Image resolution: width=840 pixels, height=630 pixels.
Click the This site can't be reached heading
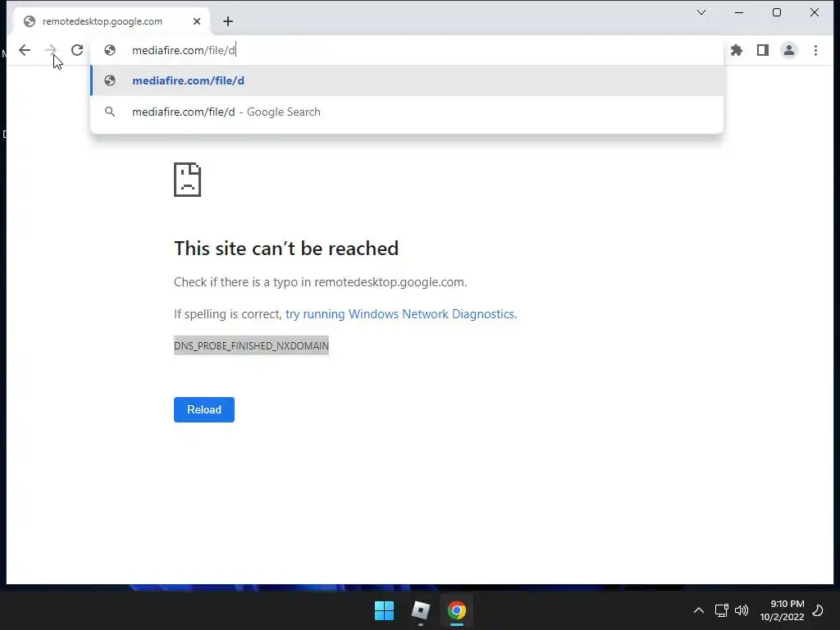[x=286, y=249]
